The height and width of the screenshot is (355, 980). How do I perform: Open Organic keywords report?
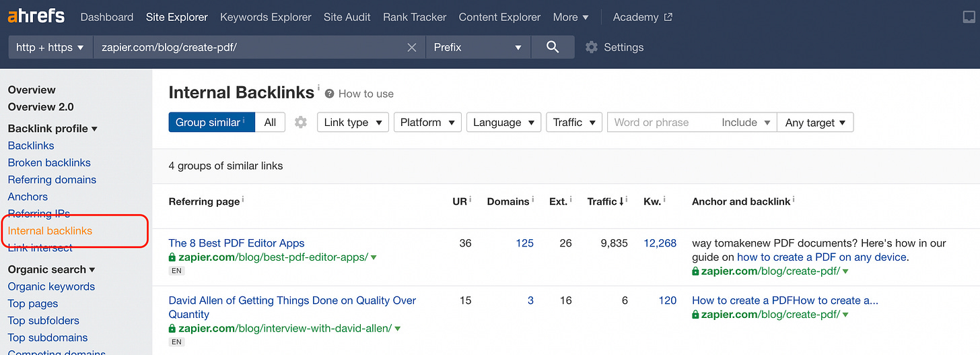[51, 286]
